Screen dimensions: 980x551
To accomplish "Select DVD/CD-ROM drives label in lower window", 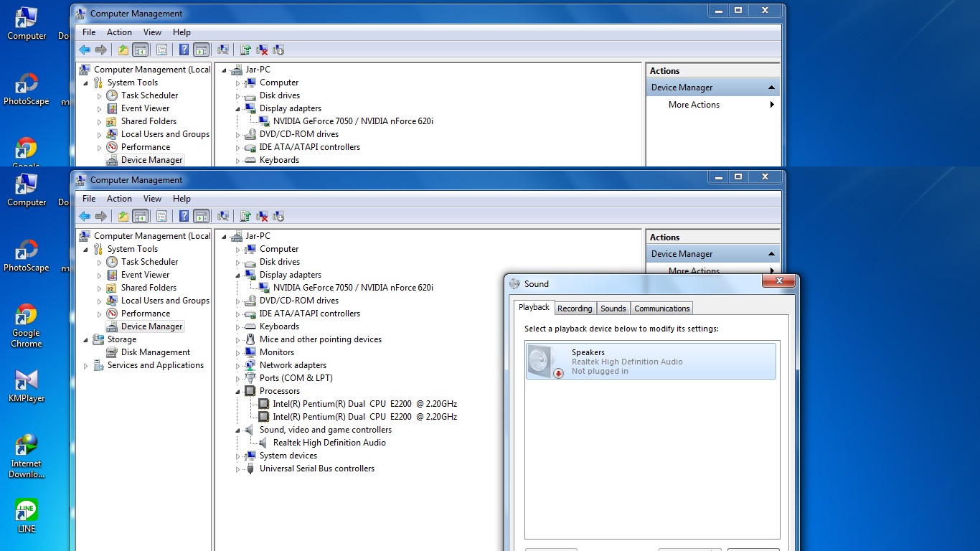I will 299,301.
